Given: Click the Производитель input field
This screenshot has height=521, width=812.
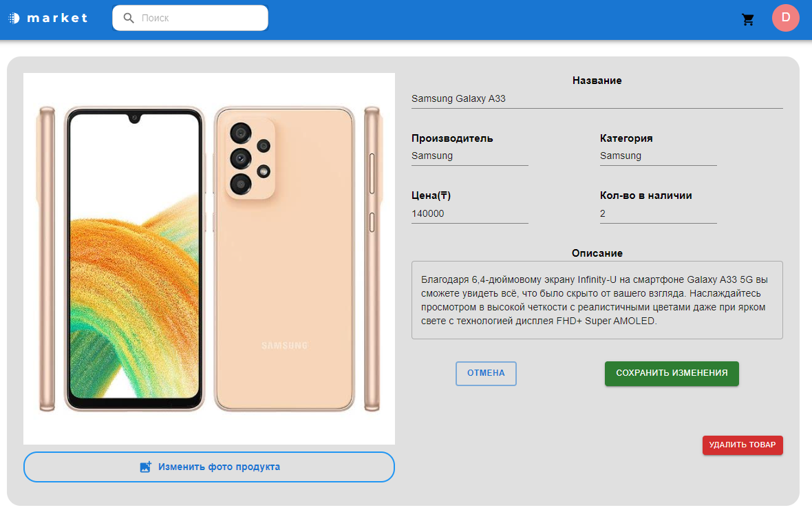Looking at the screenshot, I should click(470, 156).
